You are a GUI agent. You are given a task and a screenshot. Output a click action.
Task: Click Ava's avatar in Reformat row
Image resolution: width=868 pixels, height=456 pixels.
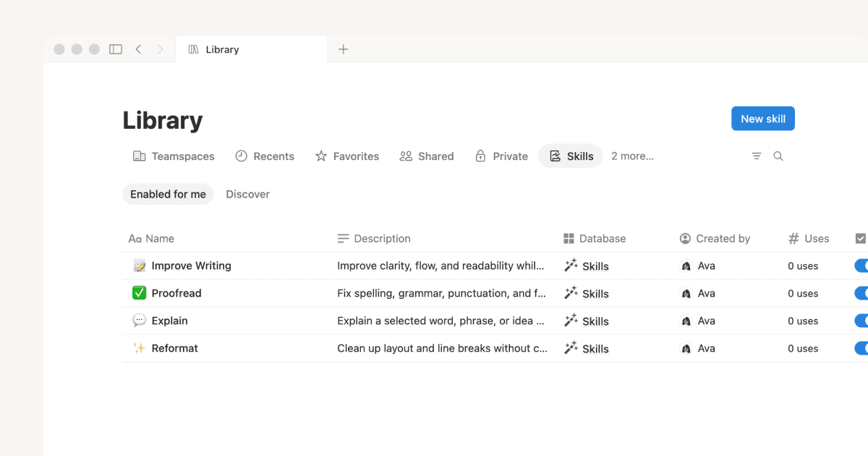tap(686, 349)
